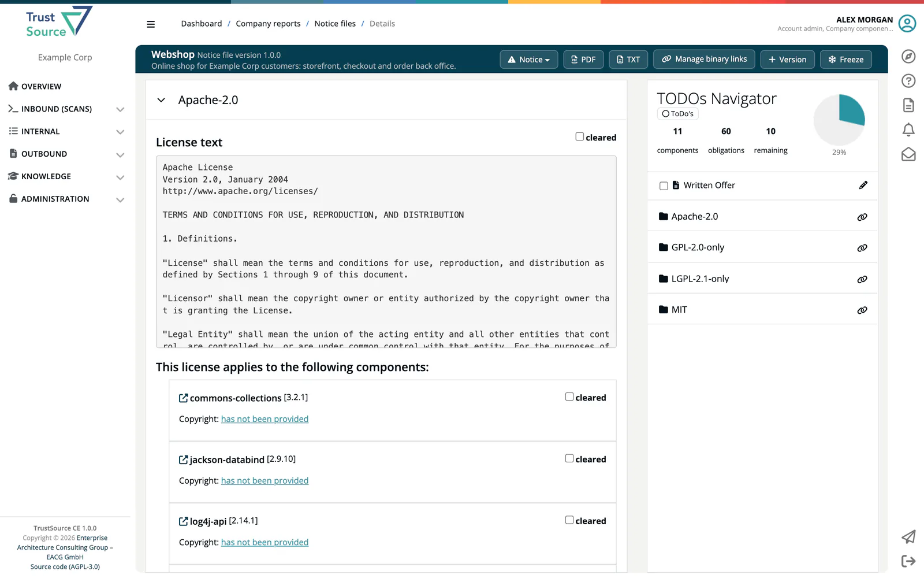Open the notifications bell icon

(x=908, y=130)
